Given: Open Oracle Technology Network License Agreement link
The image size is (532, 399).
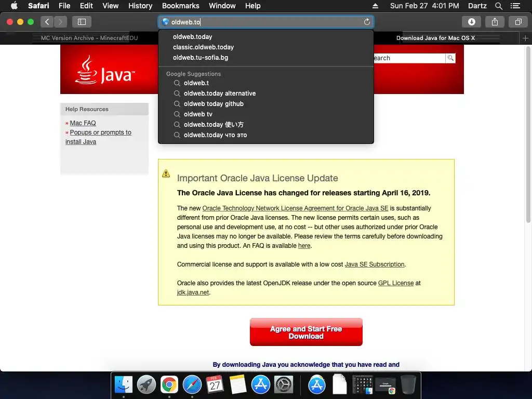Looking at the screenshot, I should [x=295, y=208].
